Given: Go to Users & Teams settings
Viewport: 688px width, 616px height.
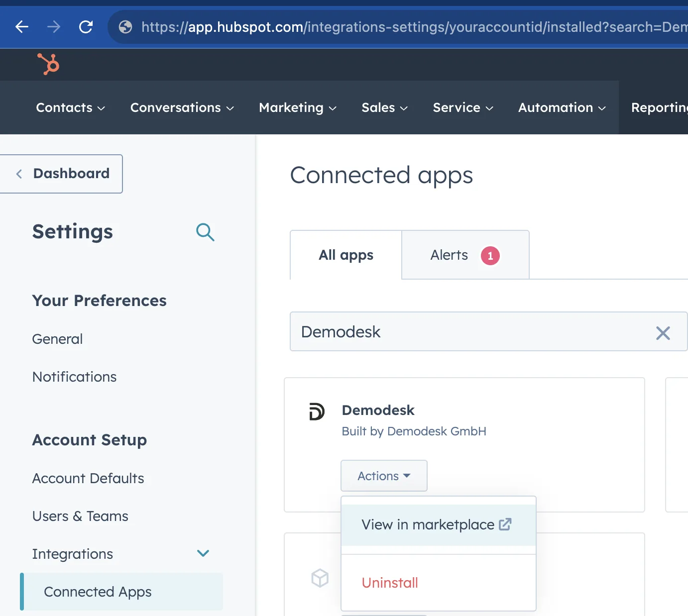Looking at the screenshot, I should pos(80,516).
